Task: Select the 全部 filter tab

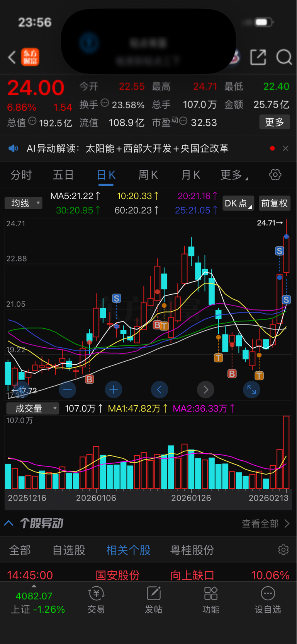Action: click(20, 550)
